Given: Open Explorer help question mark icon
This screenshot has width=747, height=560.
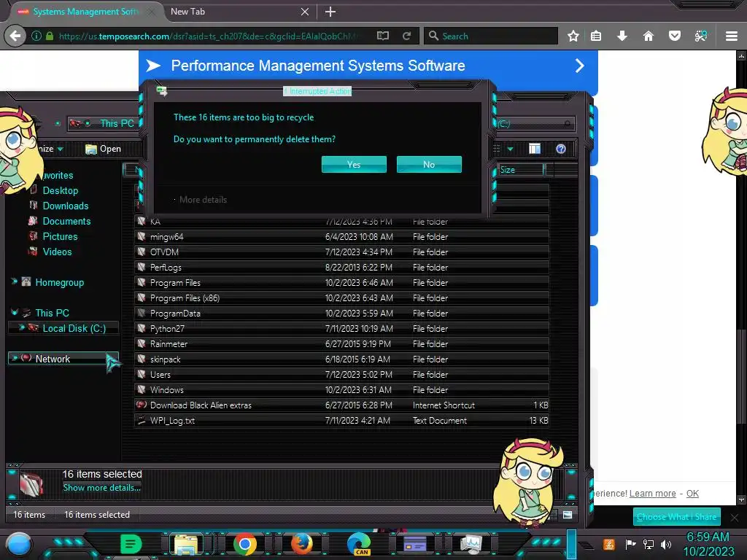Looking at the screenshot, I should (x=561, y=149).
